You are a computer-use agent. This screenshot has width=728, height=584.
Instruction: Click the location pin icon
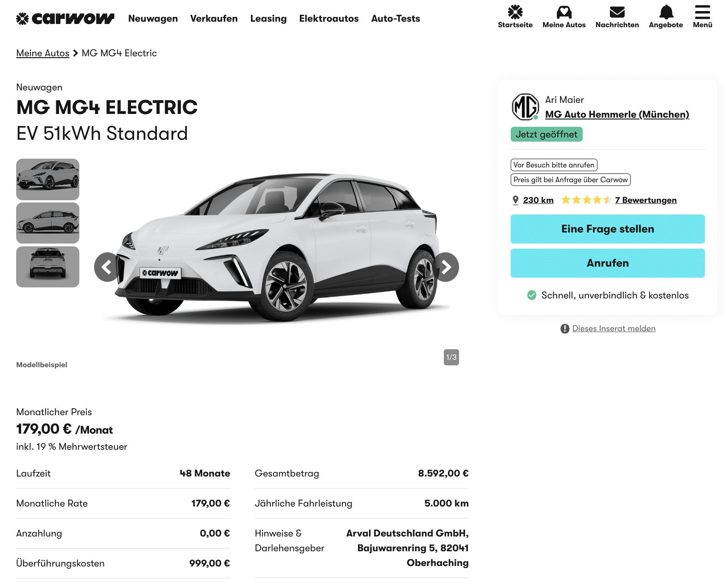[x=516, y=200]
